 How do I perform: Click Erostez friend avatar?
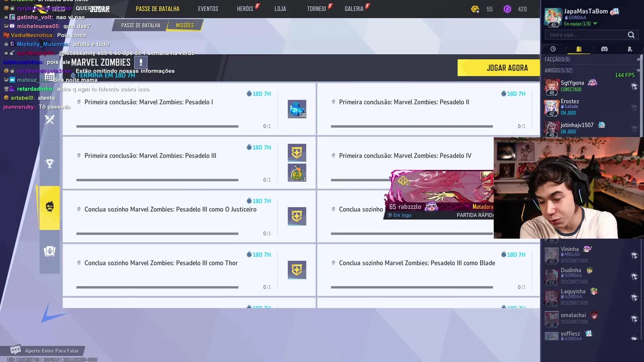[x=551, y=108]
